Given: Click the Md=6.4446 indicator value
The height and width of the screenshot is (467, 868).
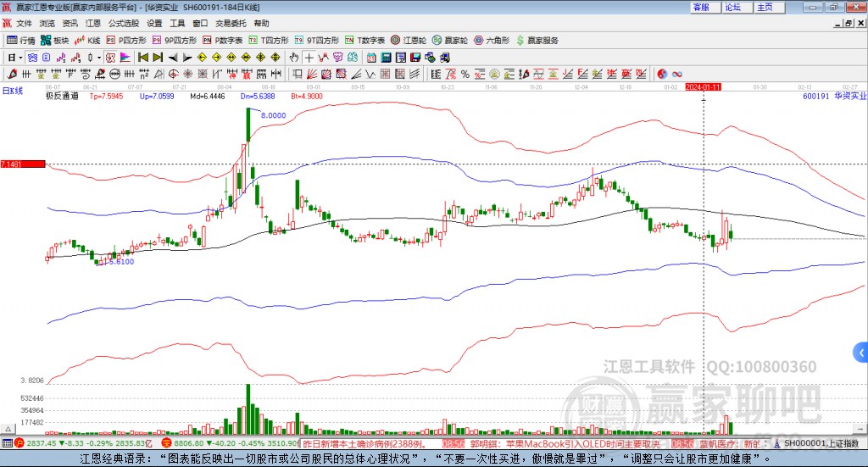Looking at the screenshot, I should [x=208, y=97].
